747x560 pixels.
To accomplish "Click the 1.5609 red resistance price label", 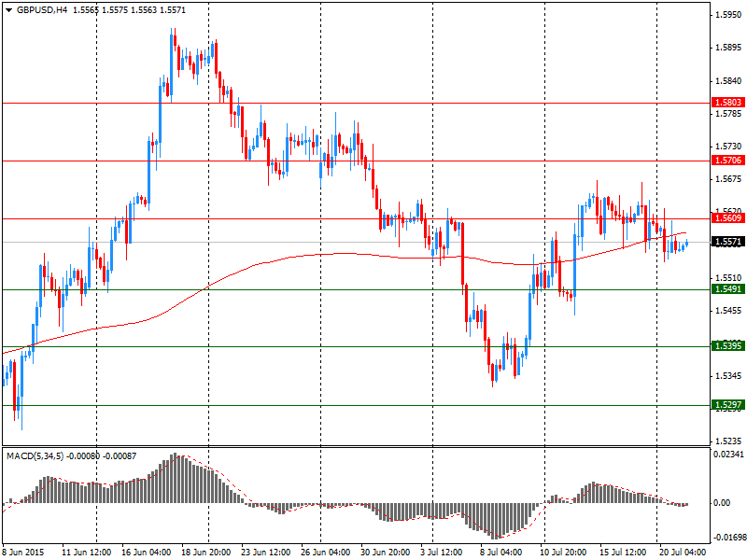I will tap(728, 218).
